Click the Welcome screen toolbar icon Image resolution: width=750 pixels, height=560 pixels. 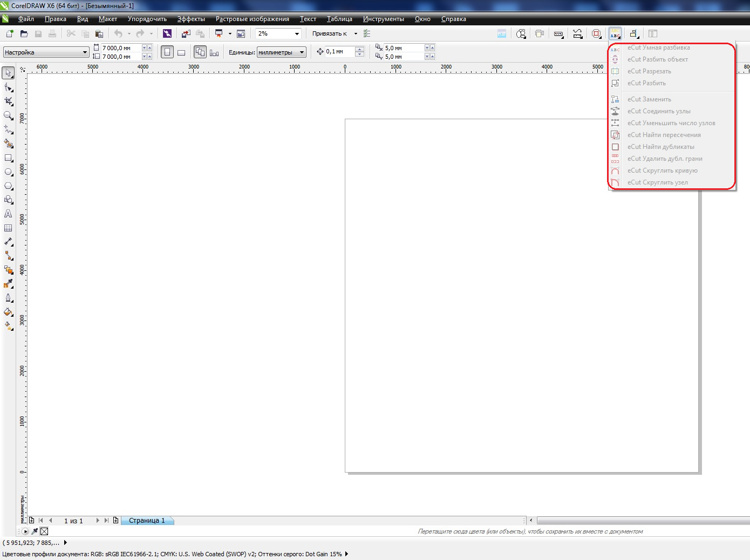pos(241,33)
